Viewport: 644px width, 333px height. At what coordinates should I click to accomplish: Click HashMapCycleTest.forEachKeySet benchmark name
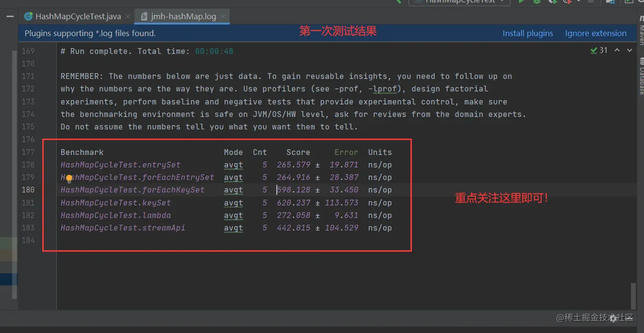pyautogui.click(x=133, y=190)
